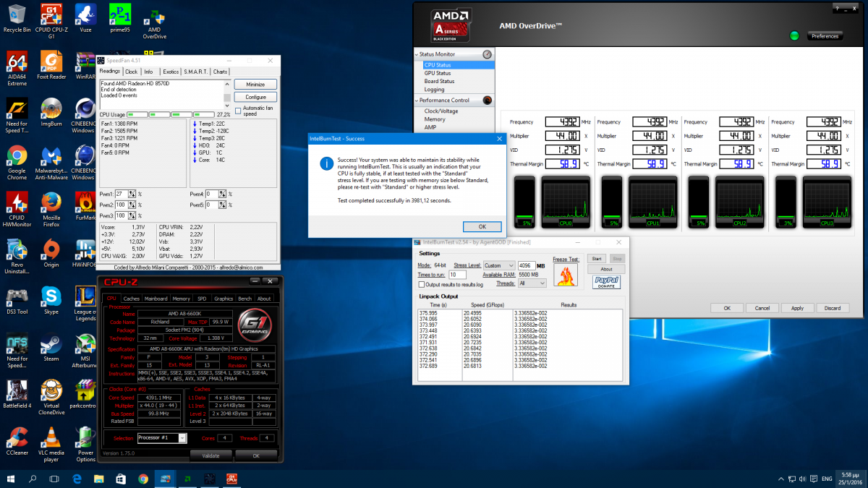Open the Recycle Bin desktop icon

click(16, 18)
